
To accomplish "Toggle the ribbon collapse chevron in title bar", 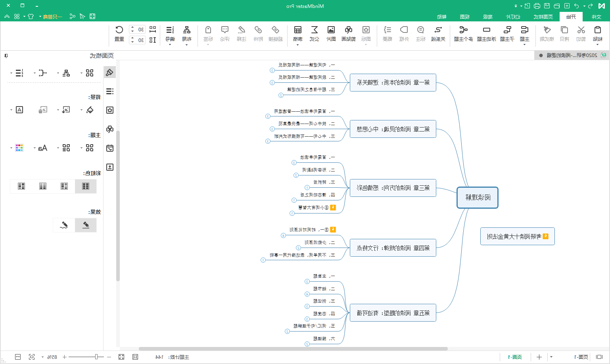I will (7, 16).
